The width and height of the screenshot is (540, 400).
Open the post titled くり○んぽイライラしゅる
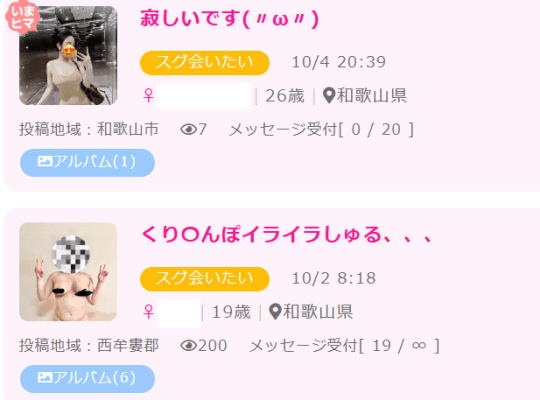click(x=287, y=234)
